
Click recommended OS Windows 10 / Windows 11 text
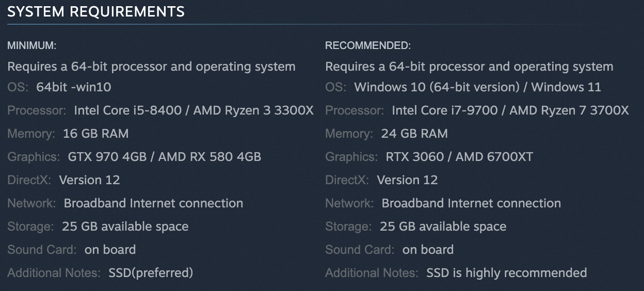coord(477,87)
